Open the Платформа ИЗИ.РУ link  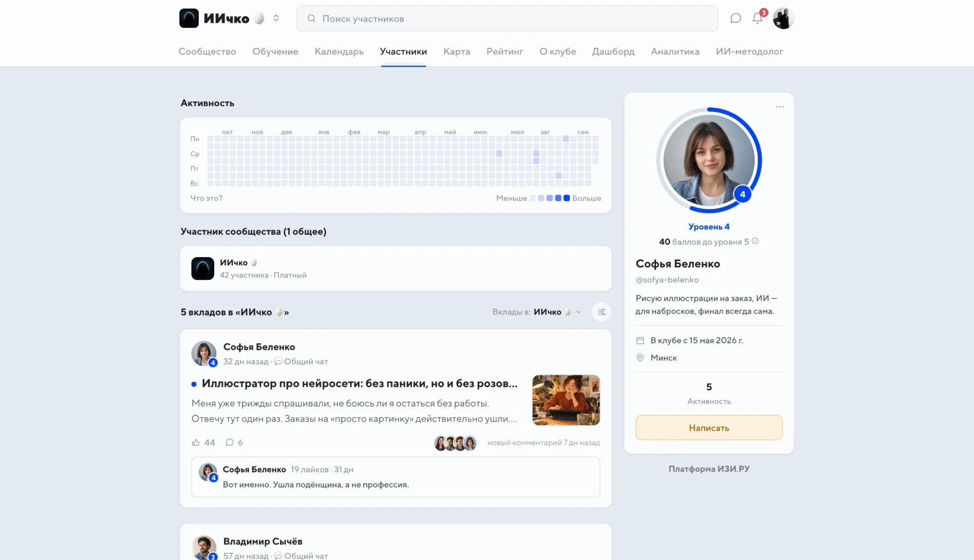[709, 469]
